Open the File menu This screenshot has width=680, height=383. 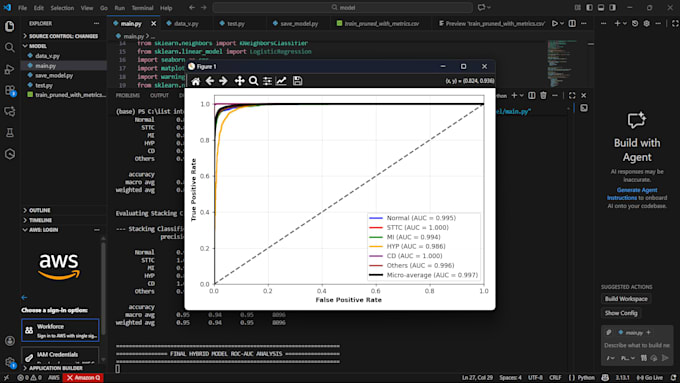[23, 8]
